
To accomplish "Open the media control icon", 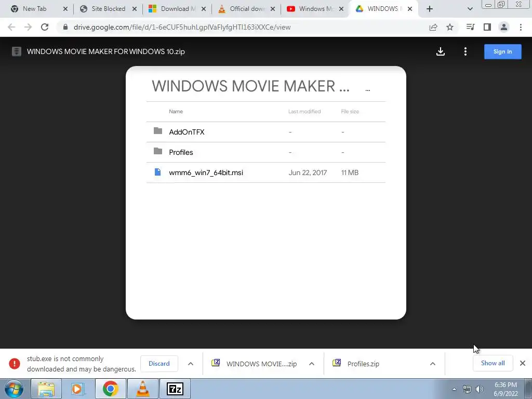I will point(470,27).
